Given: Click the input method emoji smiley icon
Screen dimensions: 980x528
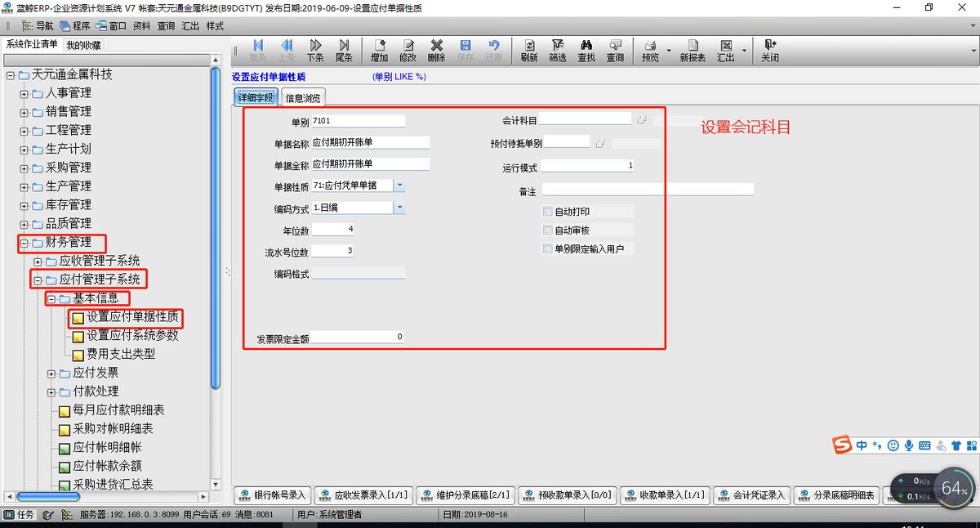Looking at the screenshot, I should tap(893, 445).
